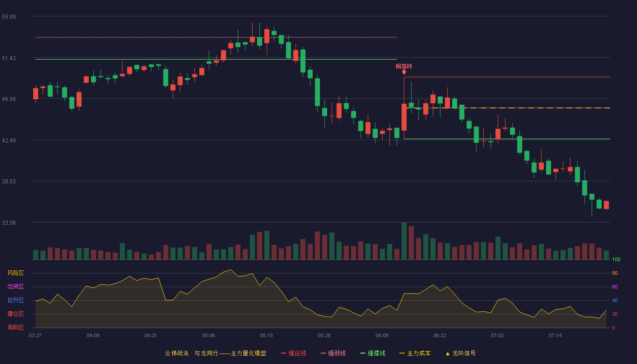Click the 07-02 date label
The image size is (637, 364).
pyautogui.click(x=497, y=335)
